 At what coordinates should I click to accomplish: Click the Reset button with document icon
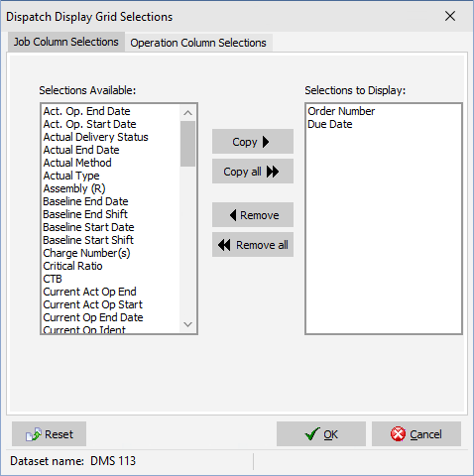[49, 434]
